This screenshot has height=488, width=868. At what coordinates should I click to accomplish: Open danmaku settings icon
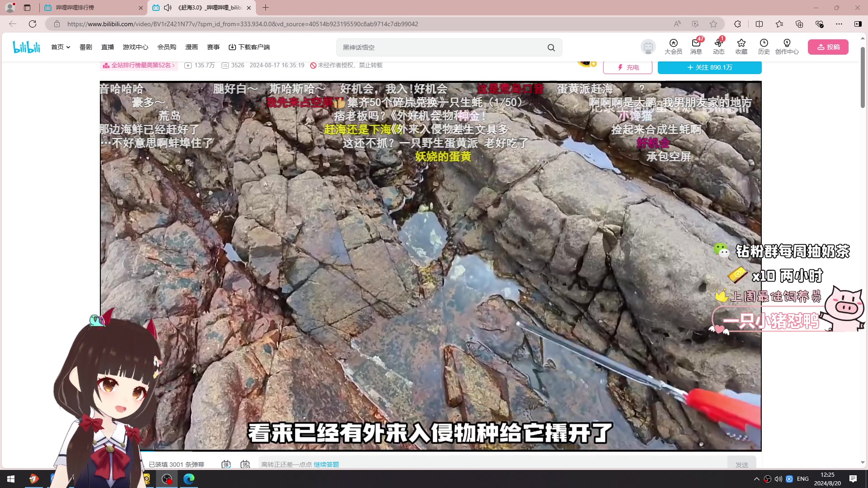pyautogui.click(x=245, y=464)
